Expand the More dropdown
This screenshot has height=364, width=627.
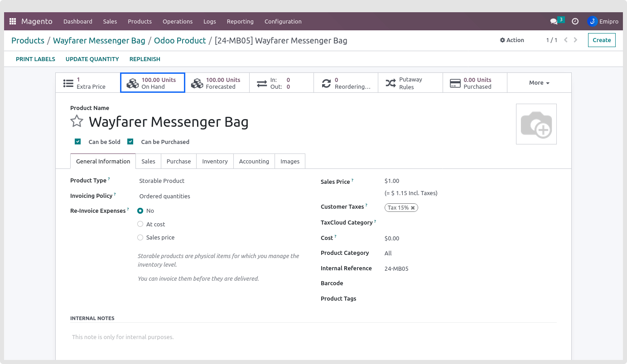(x=539, y=83)
